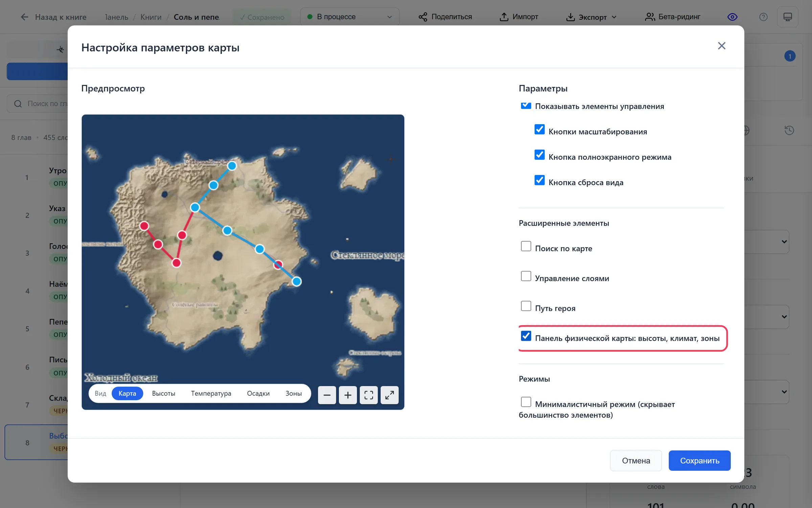Uncheck Кнопка полноэкранного режима

(x=539, y=155)
